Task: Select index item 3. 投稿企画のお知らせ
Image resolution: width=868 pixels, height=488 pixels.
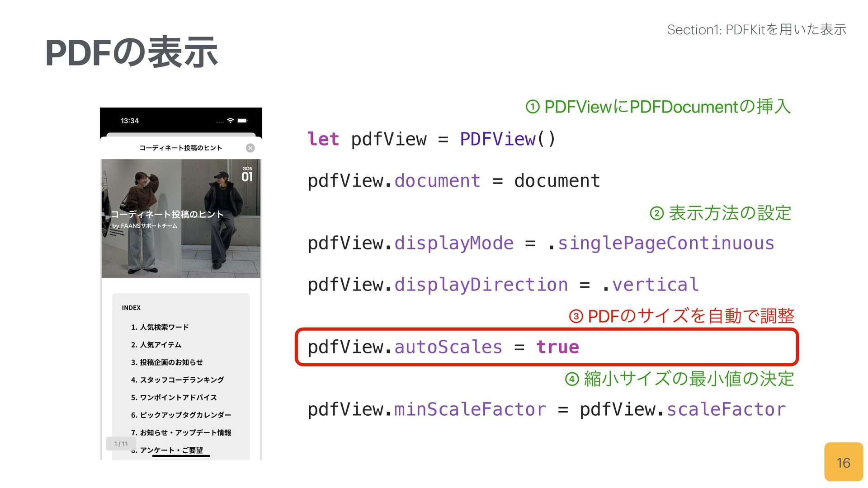Action: pyautogui.click(x=167, y=362)
